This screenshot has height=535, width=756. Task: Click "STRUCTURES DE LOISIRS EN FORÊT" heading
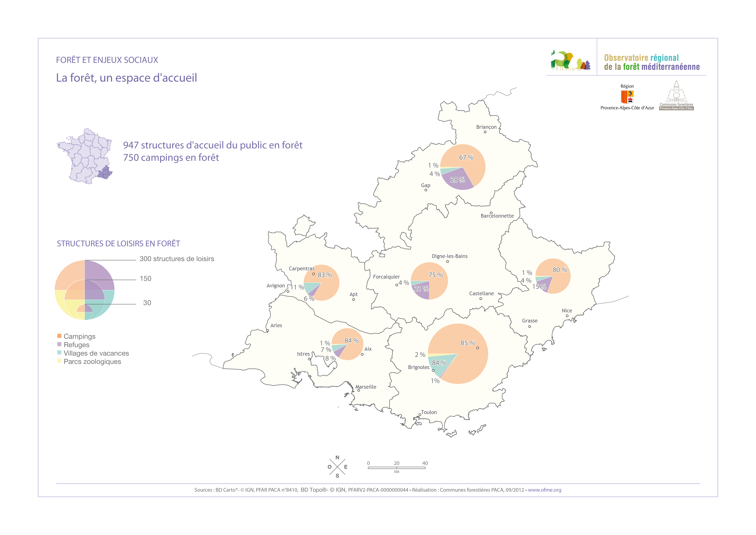click(119, 244)
